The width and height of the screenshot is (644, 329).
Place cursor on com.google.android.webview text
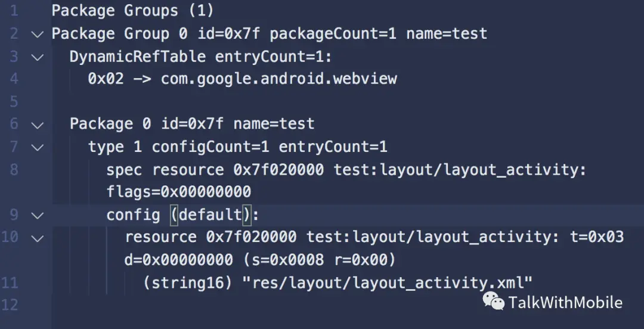[x=279, y=79]
